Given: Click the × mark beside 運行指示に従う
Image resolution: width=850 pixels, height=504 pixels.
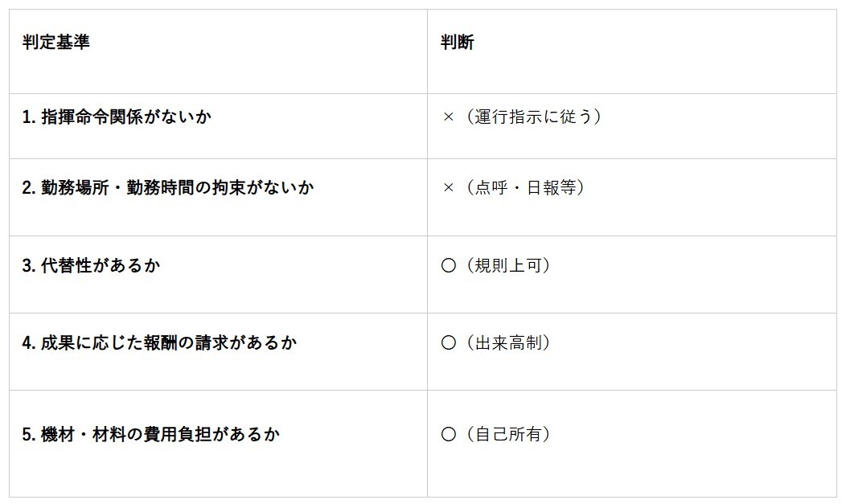Looking at the screenshot, I should 449,117.
